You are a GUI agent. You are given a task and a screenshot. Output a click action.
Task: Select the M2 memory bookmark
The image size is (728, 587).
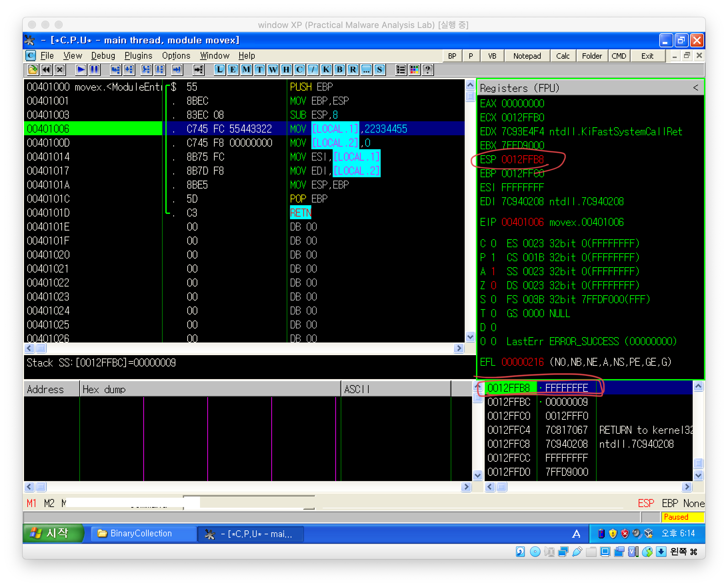tap(49, 503)
